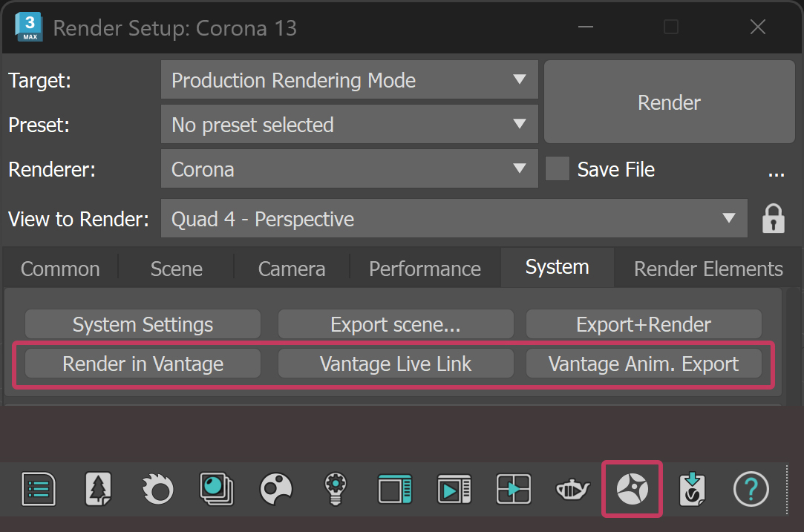804x532 pixels.
Task: Open the Performance tab
Action: (425, 269)
